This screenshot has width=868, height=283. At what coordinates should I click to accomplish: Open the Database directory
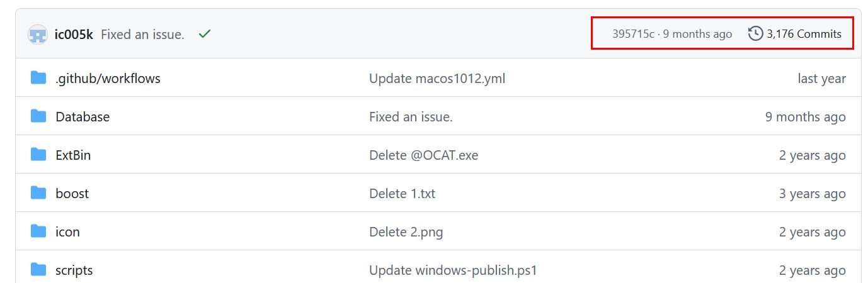(83, 117)
